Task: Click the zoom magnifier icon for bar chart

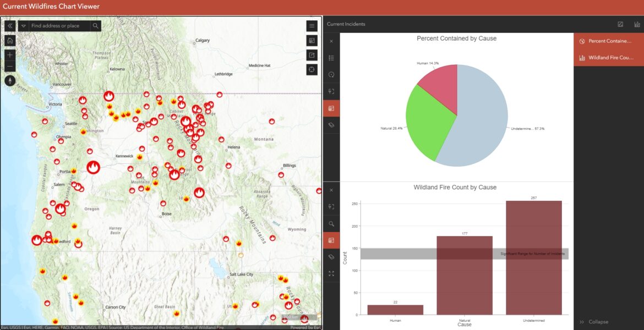Action: coord(331,224)
